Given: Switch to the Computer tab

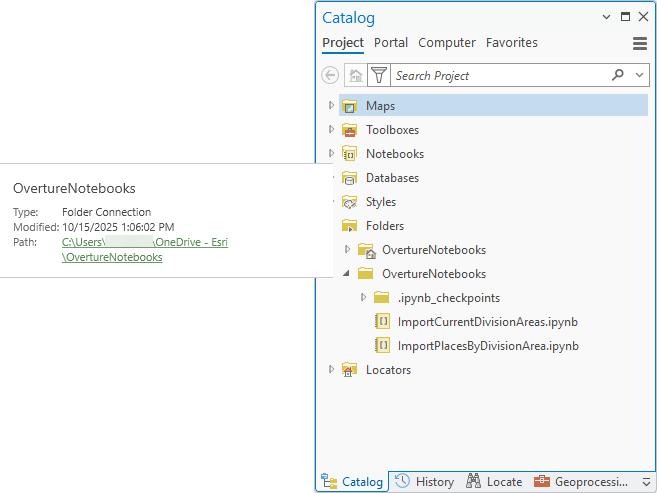Looking at the screenshot, I should (447, 43).
